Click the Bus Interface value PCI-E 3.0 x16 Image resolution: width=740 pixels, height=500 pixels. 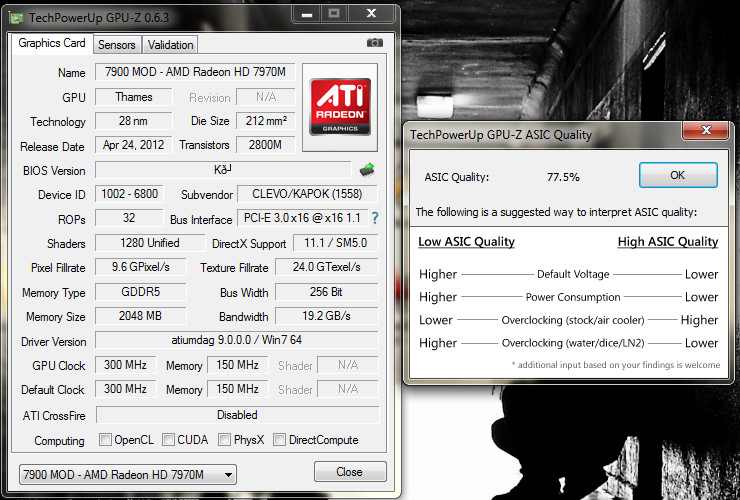tap(302, 218)
